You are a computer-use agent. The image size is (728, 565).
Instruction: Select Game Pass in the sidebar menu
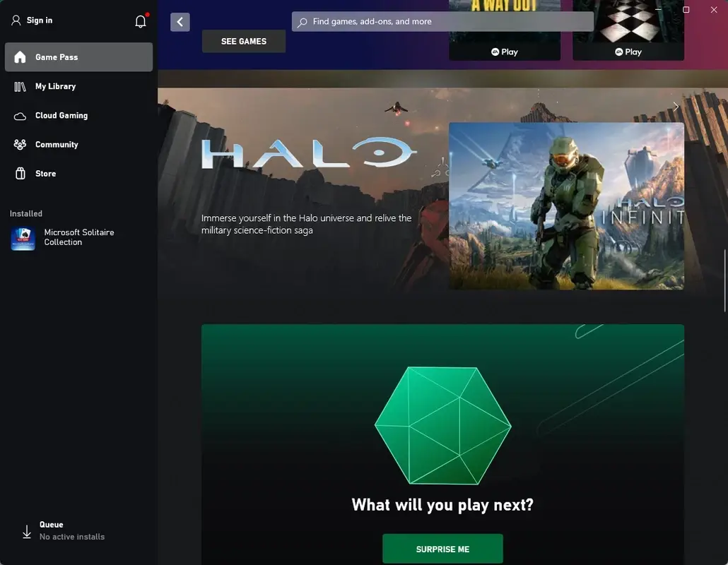tap(57, 57)
